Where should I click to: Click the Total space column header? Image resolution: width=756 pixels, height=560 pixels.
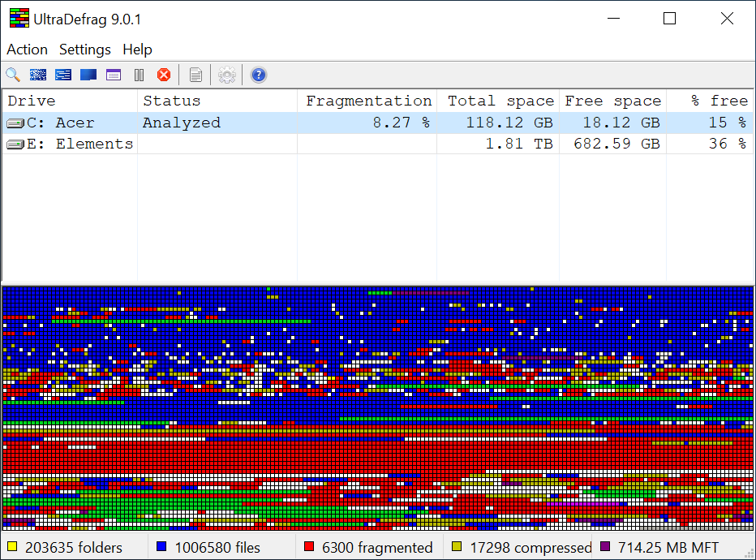click(x=500, y=101)
